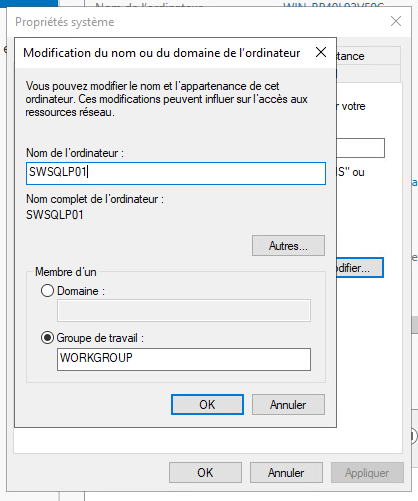Close the computer name modification dialog
Image resolution: width=418 pixels, height=501 pixels.
321,52
